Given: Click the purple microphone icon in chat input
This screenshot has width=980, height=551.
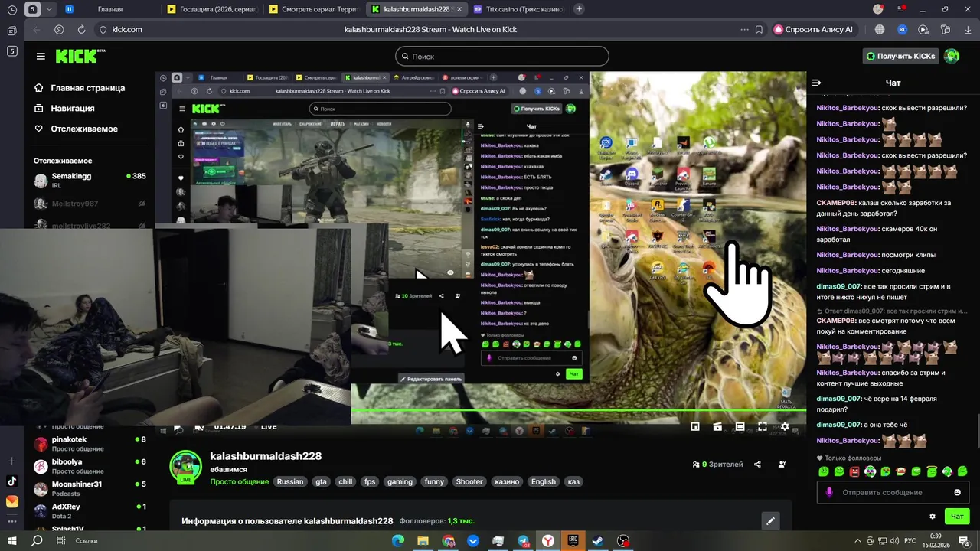Looking at the screenshot, I should point(828,492).
